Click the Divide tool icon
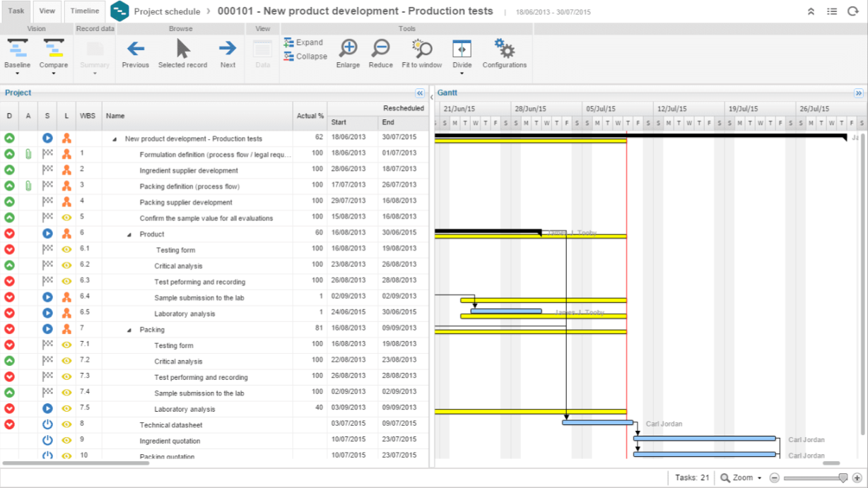868x488 pixels. point(462,49)
